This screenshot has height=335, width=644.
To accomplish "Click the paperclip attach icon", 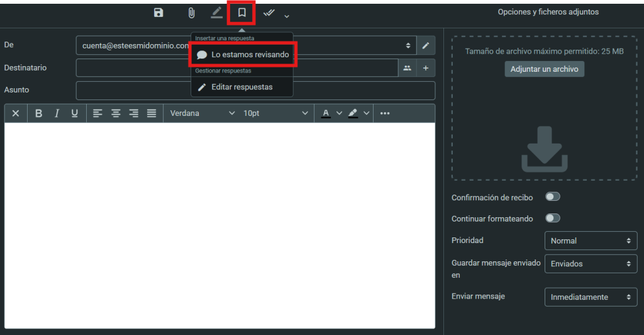I will click(x=191, y=13).
